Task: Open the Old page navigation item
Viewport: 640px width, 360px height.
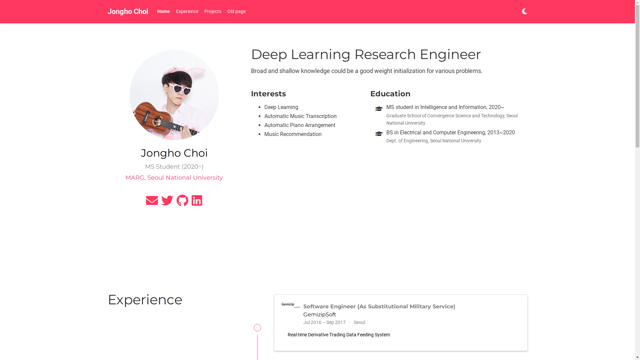Action: 236,11
